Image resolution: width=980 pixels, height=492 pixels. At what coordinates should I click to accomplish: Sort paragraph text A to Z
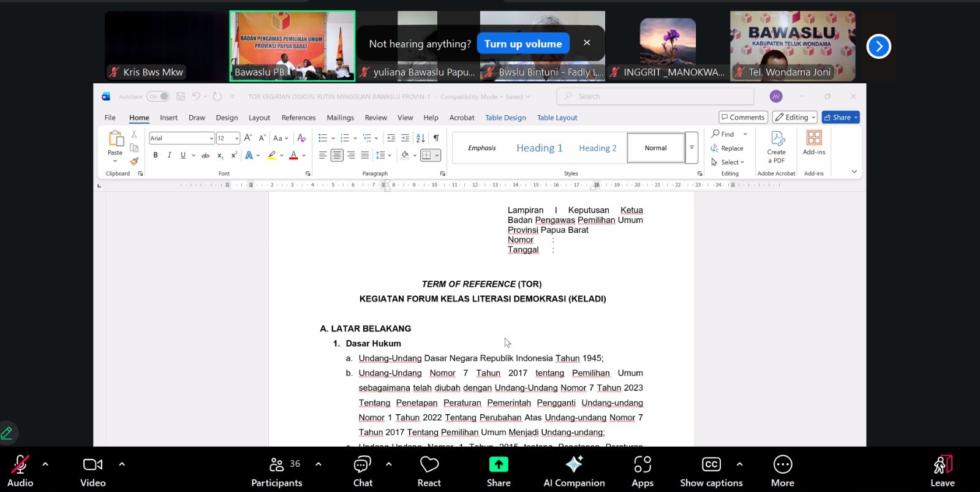pos(421,138)
